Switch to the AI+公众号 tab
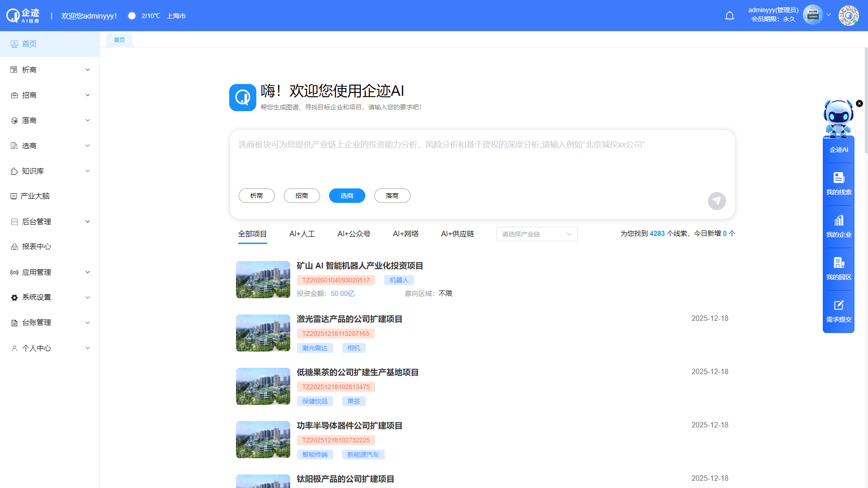The width and height of the screenshot is (868, 488). (354, 234)
